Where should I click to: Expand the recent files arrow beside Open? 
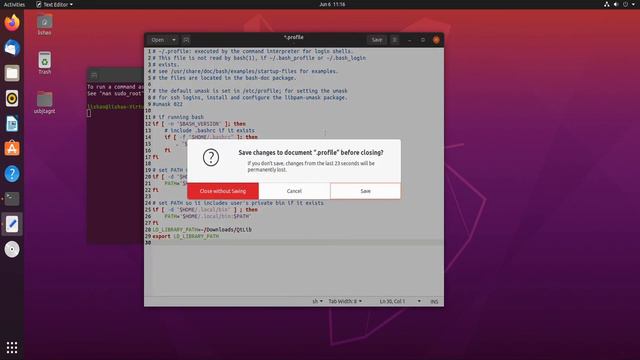point(174,40)
